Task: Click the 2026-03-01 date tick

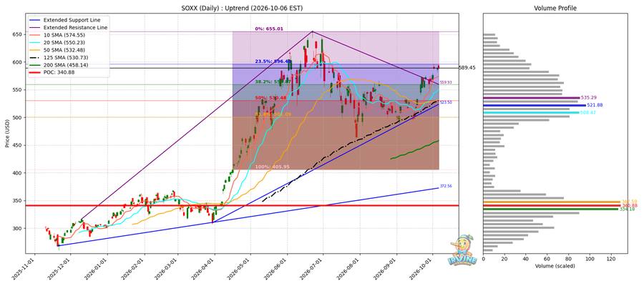Action: [x=168, y=268]
